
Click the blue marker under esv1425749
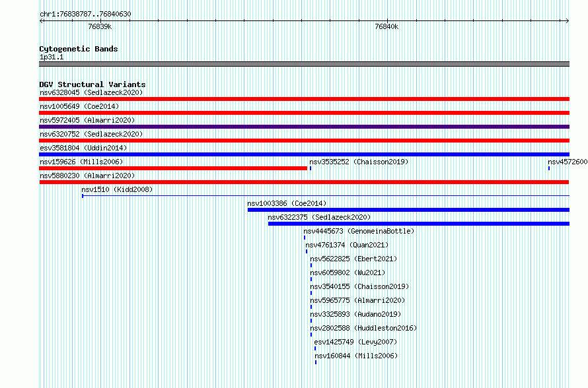tap(315, 348)
